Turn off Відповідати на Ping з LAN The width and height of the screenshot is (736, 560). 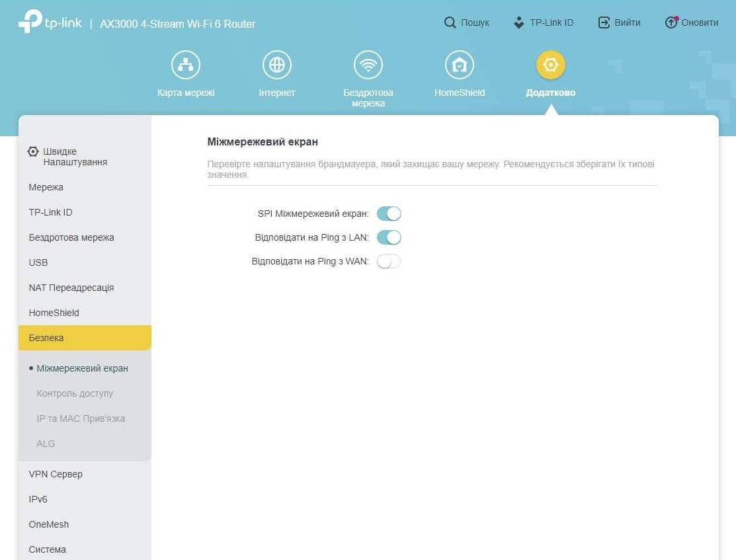click(x=389, y=237)
